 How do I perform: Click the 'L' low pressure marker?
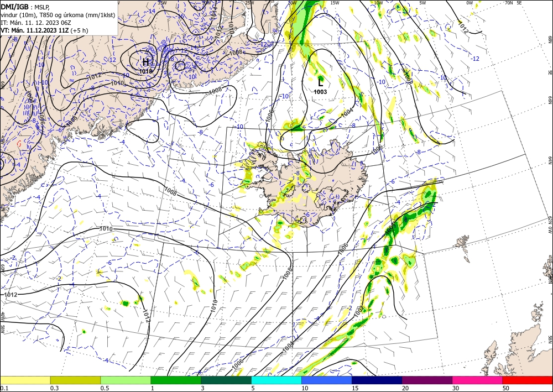click(x=320, y=83)
